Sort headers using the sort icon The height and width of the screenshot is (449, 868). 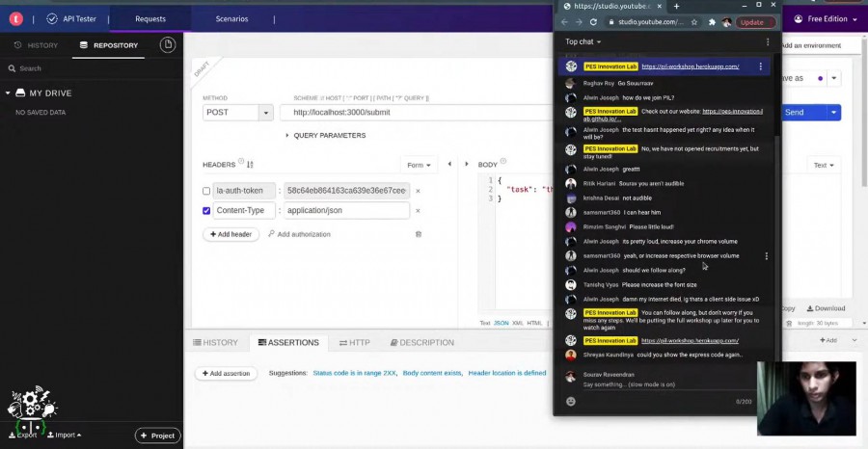251,165
